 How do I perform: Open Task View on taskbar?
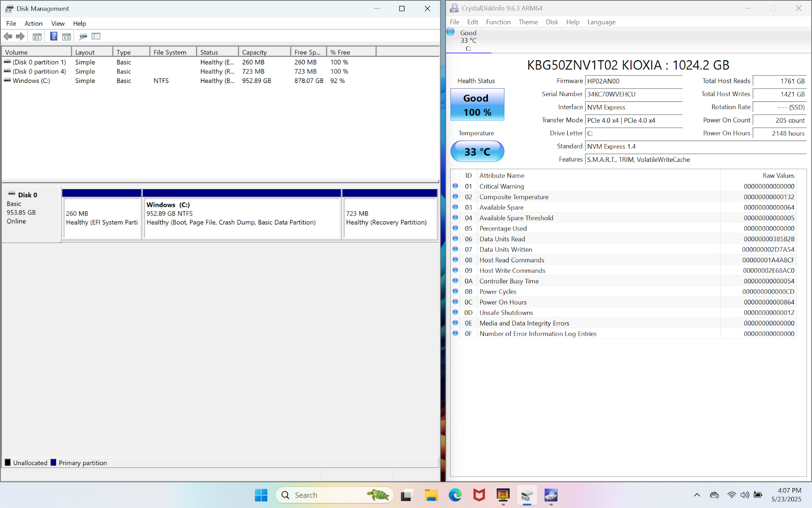406,495
